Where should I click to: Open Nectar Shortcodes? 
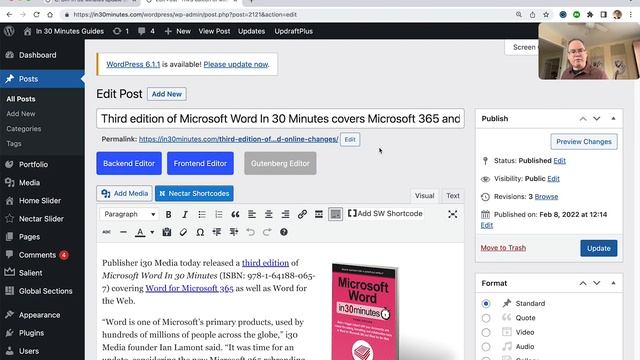click(194, 193)
